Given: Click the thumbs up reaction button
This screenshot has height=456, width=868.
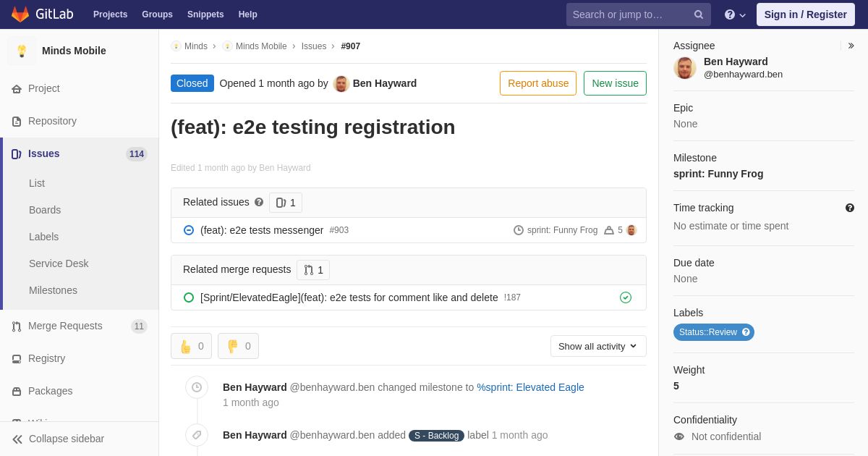Looking at the screenshot, I should 191,346.
